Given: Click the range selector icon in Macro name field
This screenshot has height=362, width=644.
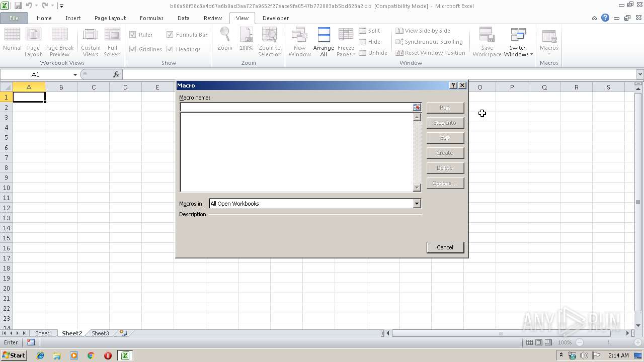Looking at the screenshot, I should tap(417, 108).
